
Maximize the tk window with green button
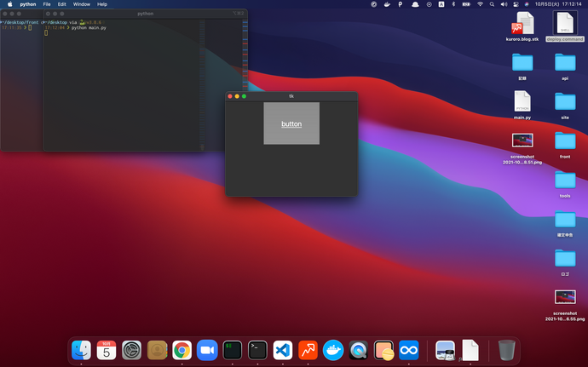[x=244, y=96]
